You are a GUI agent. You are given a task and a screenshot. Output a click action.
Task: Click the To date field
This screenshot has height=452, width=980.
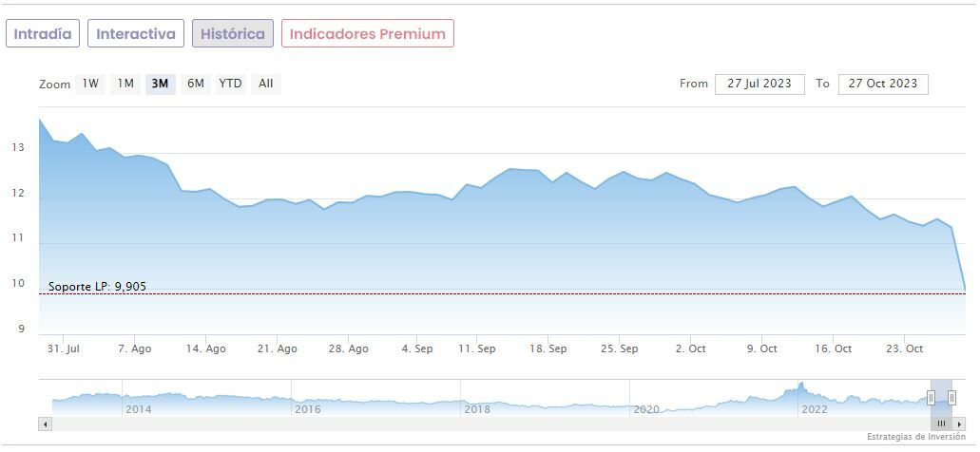[883, 84]
